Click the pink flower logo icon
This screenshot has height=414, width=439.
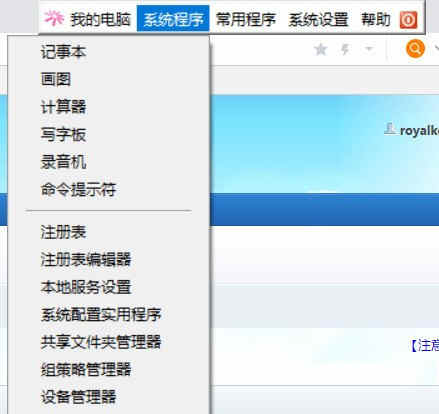click(x=54, y=18)
